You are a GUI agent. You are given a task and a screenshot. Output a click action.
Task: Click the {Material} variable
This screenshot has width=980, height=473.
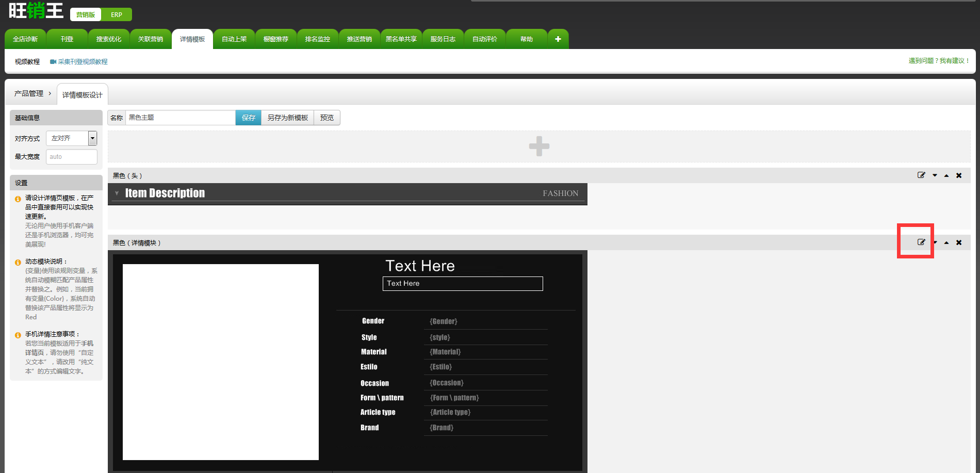click(445, 352)
